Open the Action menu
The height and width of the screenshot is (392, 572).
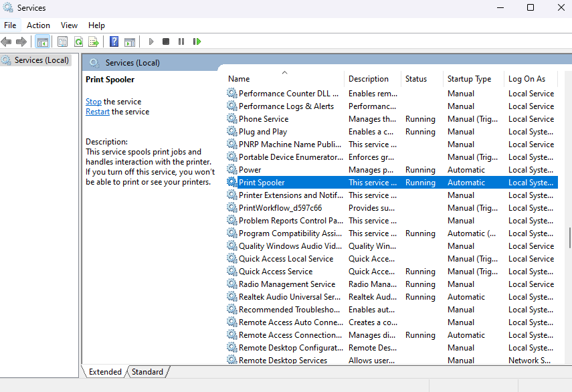pos(38,25)
